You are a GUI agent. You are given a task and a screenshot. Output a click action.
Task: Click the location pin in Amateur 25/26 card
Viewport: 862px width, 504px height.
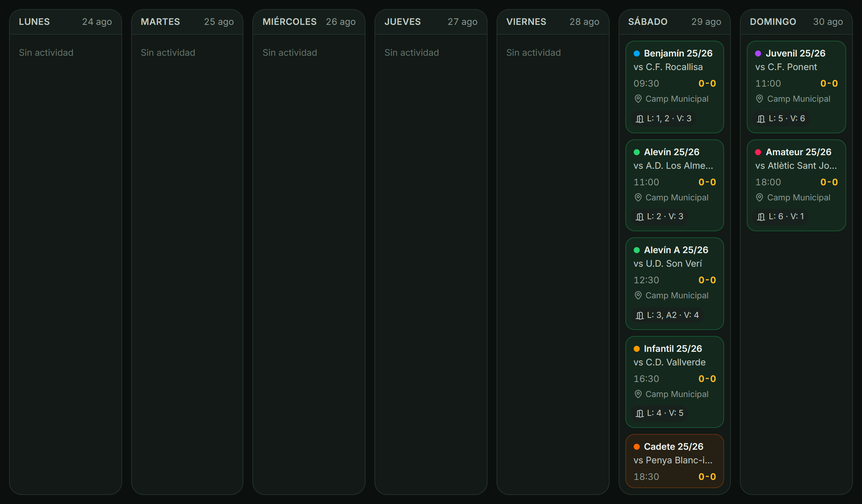coord(760,197)
